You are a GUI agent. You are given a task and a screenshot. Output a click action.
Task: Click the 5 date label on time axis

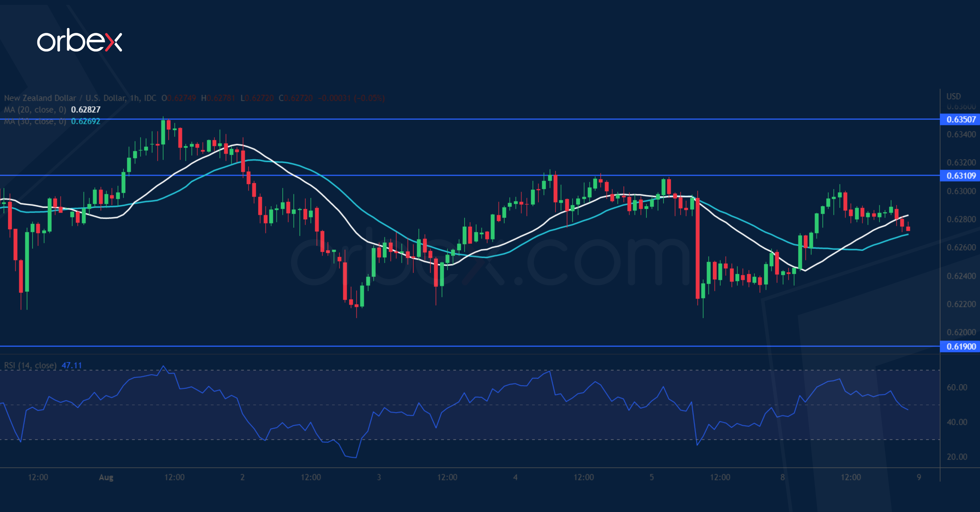(652, 477)
